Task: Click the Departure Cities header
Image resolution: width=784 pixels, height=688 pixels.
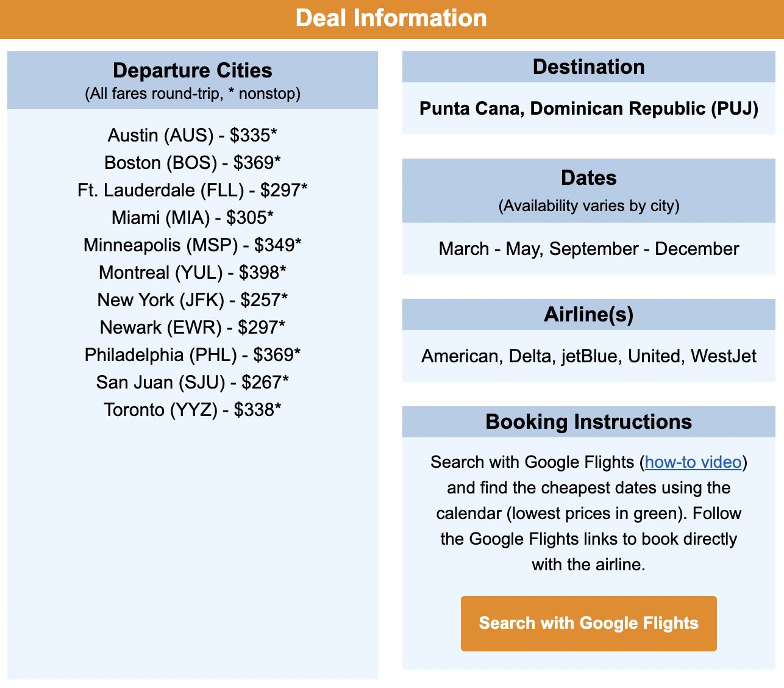Action: (x=192, y=71)
